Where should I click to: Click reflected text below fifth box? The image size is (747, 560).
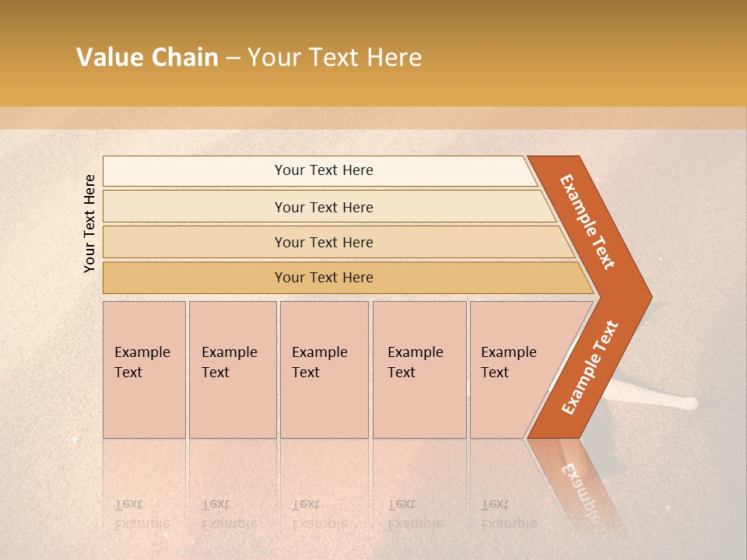point(508,514)
